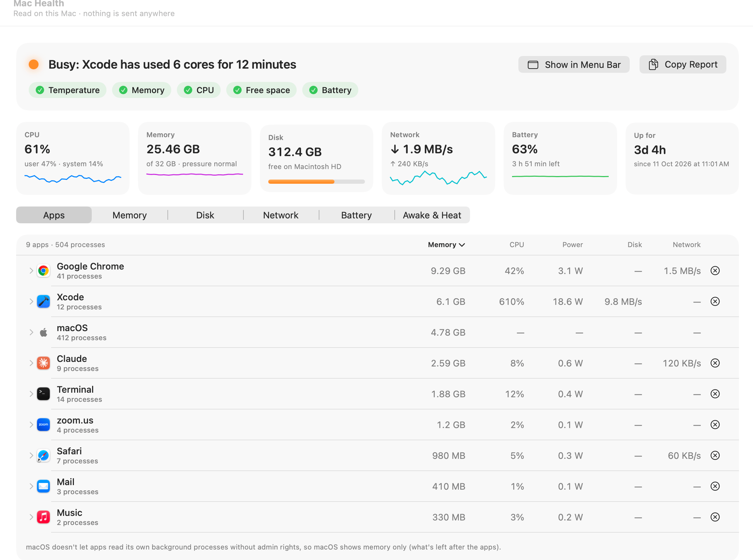
Task: Quit Terminal using its circled X
Action: point(715,394)
